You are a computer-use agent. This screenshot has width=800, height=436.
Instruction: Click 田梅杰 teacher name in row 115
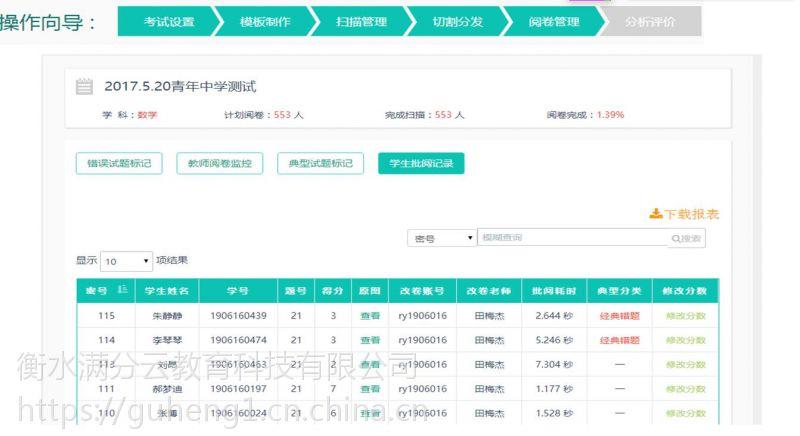click(x=489, y=316)
